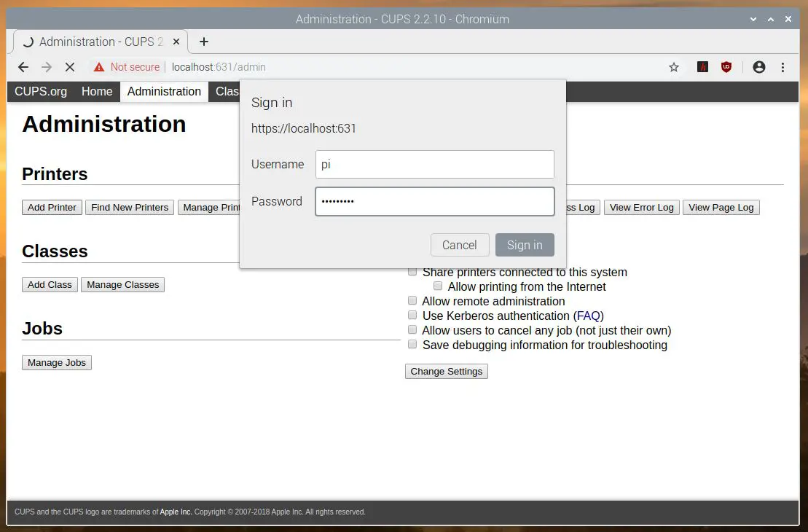Bookmark this page with the star icon
Image resolution: width=808 pixels, height=532 pixels.
coord(674,67)
